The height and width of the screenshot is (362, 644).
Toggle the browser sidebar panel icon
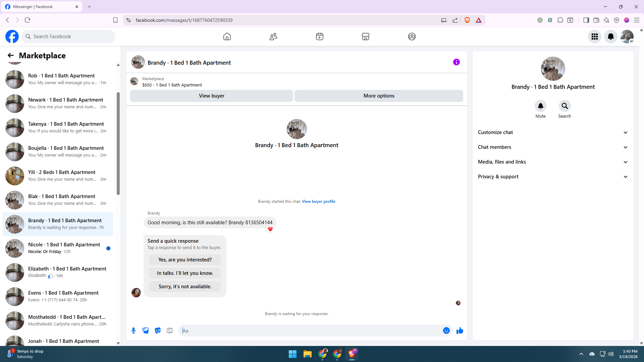[x=586, y=20]
